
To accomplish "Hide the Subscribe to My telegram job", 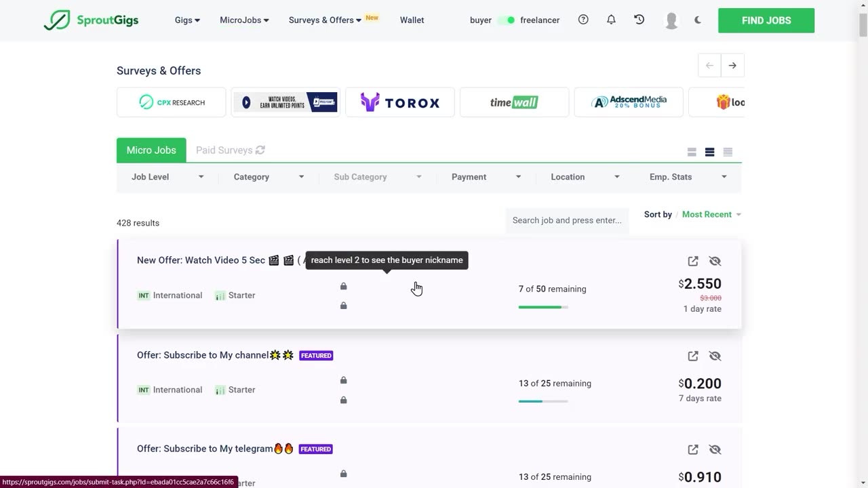I will (x=715, y=449).
